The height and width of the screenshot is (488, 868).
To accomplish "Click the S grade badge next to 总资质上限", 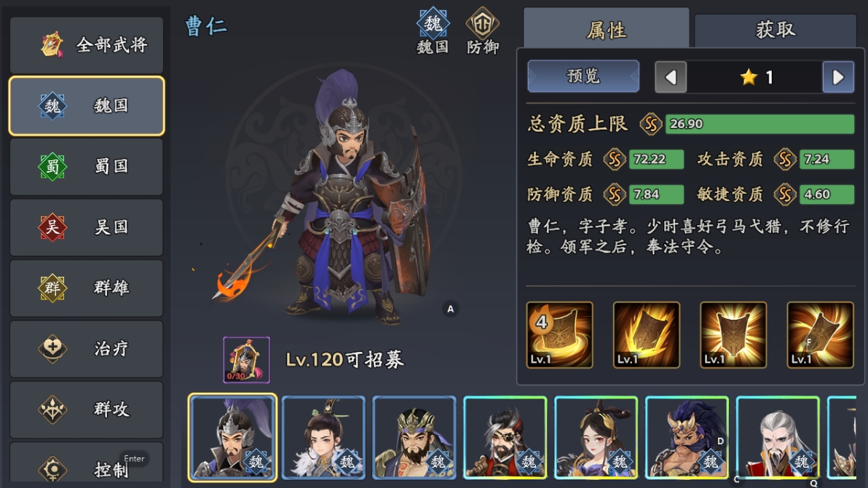I will (651, 124).
